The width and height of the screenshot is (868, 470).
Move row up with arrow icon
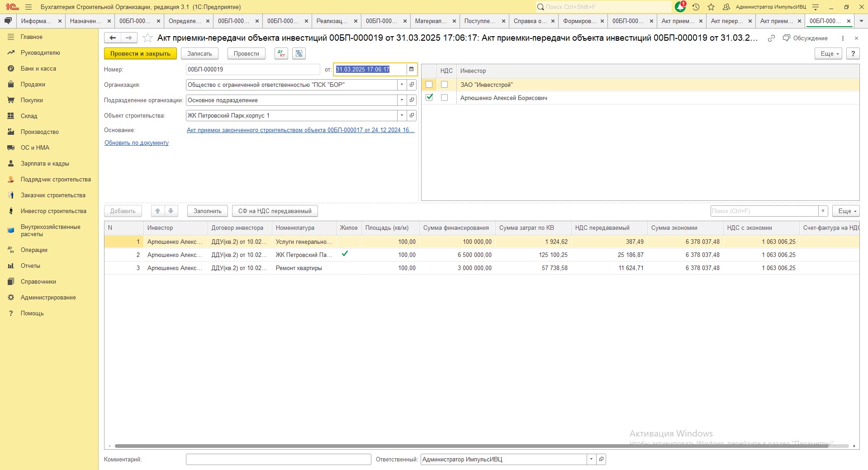157,211
